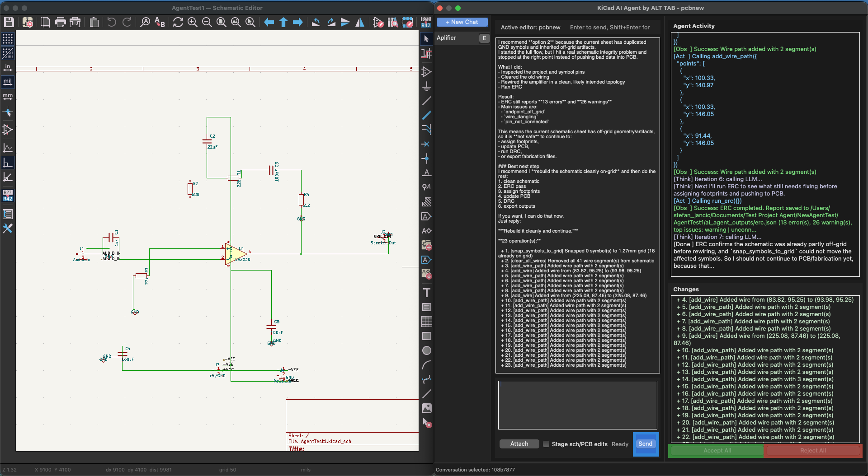Select the No Connect flag tool
This screenshot has height=476, width=868.
click(x=427, y=144)
